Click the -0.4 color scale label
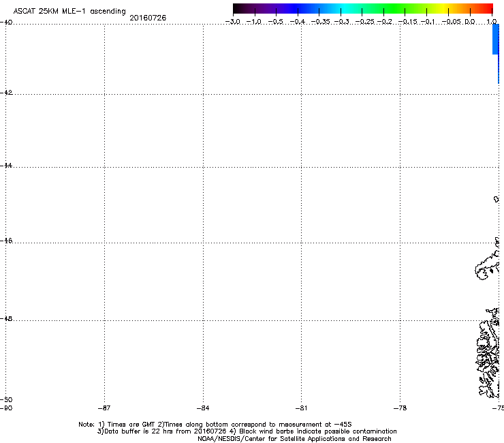This screenshot has height=443, width=504. point(298,22)
